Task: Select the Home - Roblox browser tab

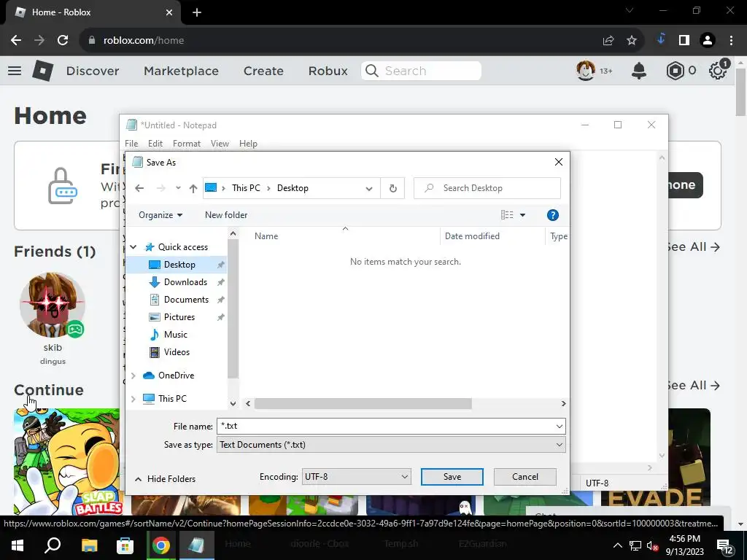Action: click(x=94, y=12)
